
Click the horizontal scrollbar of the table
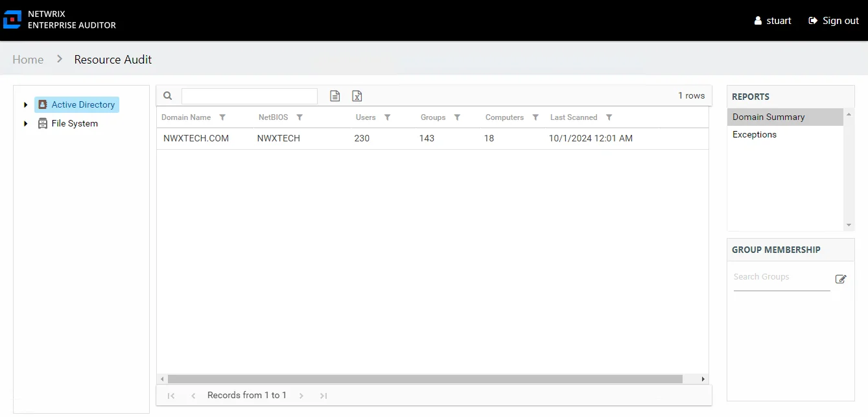425,379
